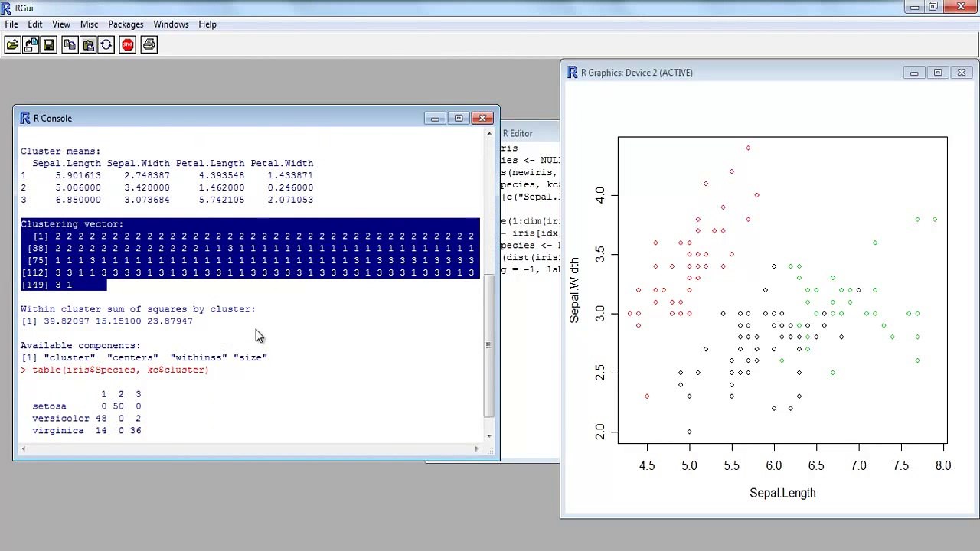Click the 39.82097 sum of squares value
Image resolution: width=980 pixels, height=551 pixels.
coord(67,321)
